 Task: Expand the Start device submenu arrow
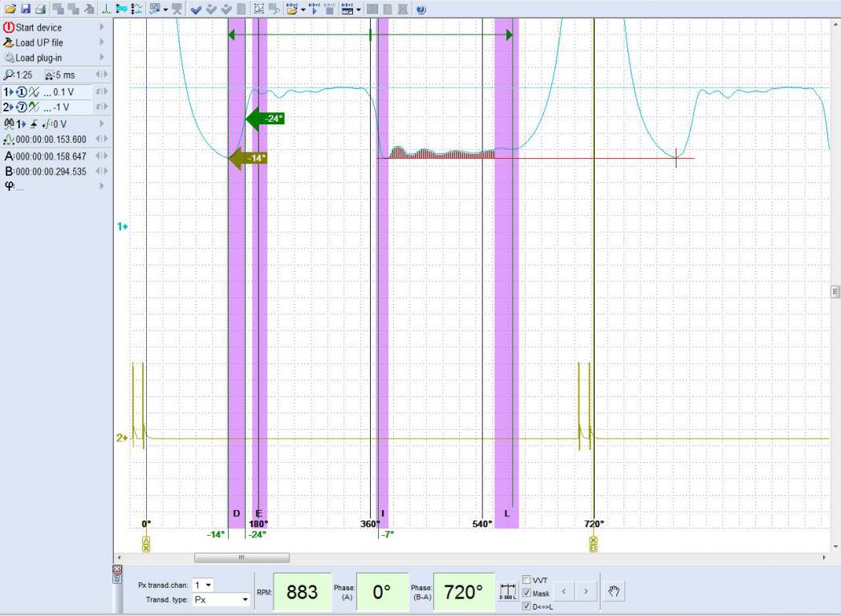(x=102, y=27)
